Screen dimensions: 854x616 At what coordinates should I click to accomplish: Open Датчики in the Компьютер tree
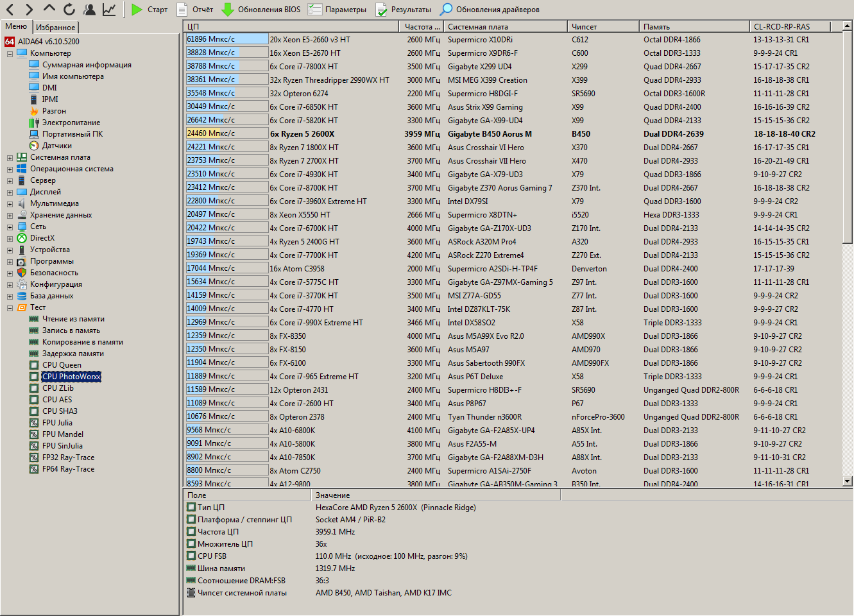56,146
